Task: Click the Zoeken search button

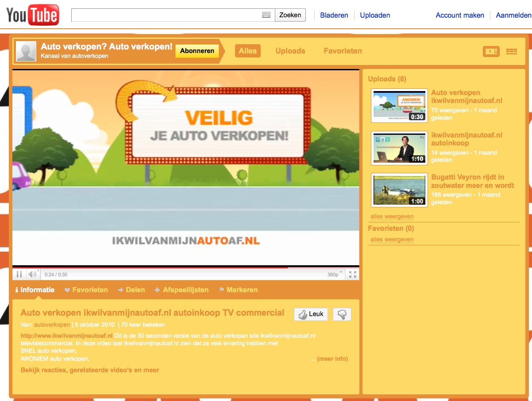Action: tap(290, 15)
